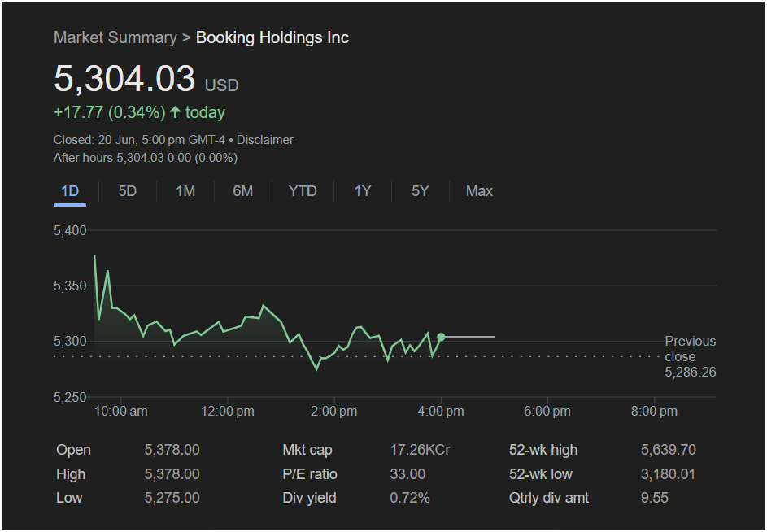Click the 4:00 pm x-axis label

click(441, 411)
